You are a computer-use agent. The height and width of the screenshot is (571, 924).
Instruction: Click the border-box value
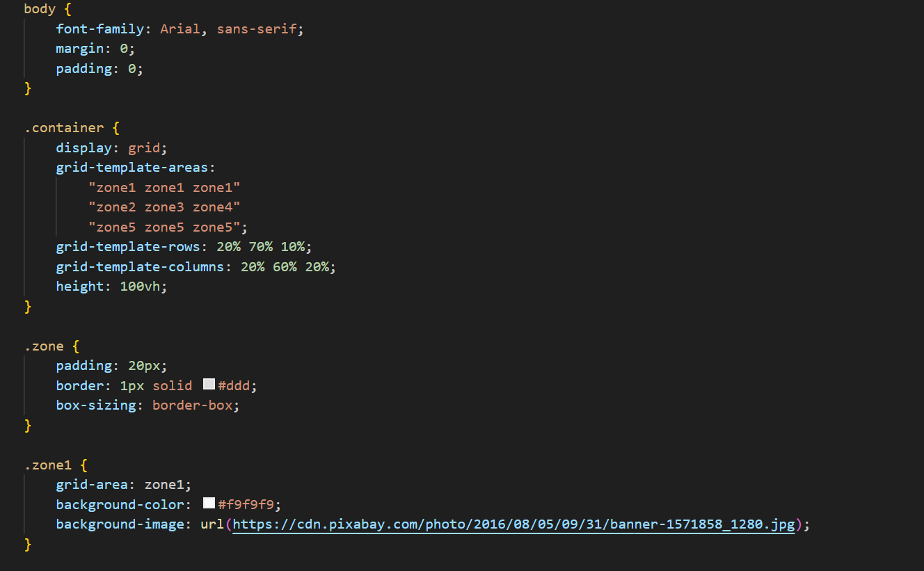pyautogui.click(x=192, y=405)
